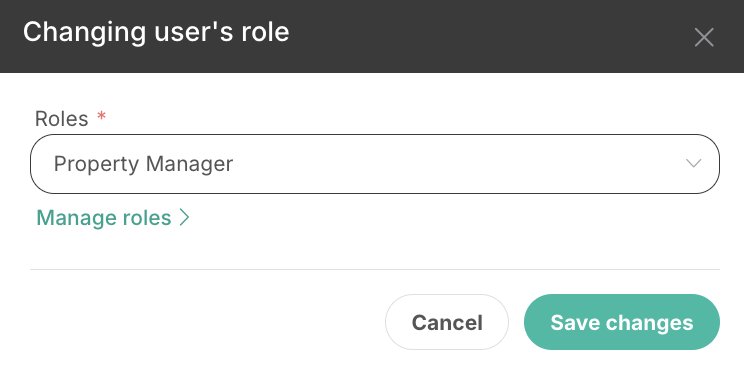The height and width of the screenshot is (371, 744).
Task: Confirm the role change with green button
Action: [622, 322]
